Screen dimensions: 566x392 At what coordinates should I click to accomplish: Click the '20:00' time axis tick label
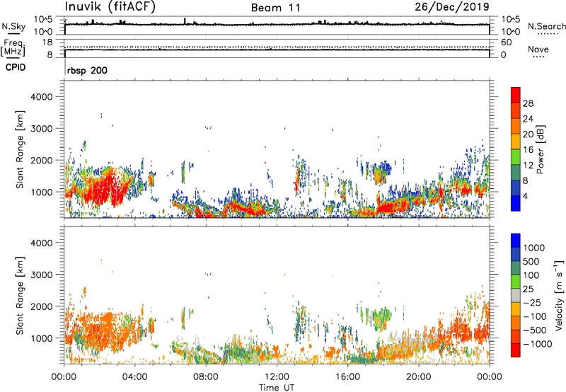pos(419,377)
